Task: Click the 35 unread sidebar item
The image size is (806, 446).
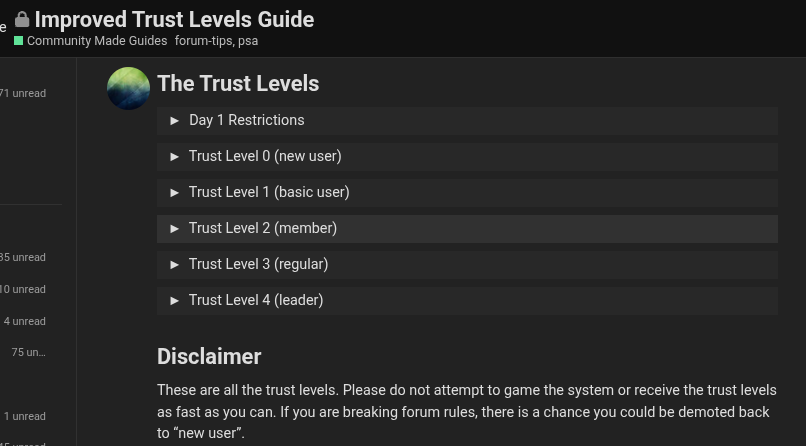Action: (23, 257)
